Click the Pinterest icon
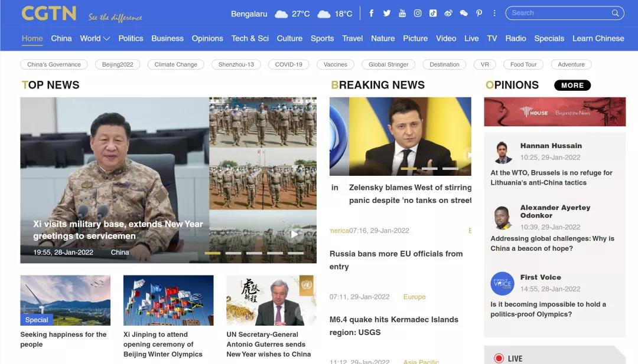The width and height of the screenshot is (638, 364). pyautogui.click(x=479, y=13)
